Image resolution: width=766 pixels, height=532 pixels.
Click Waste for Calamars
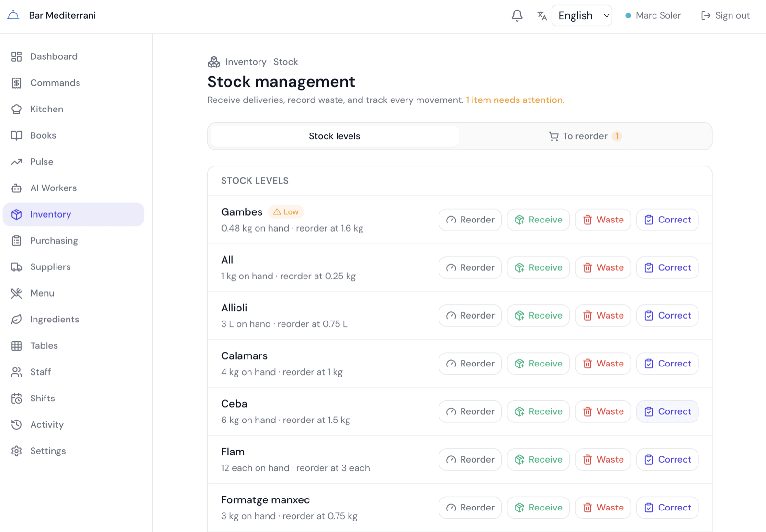(603, 364)
